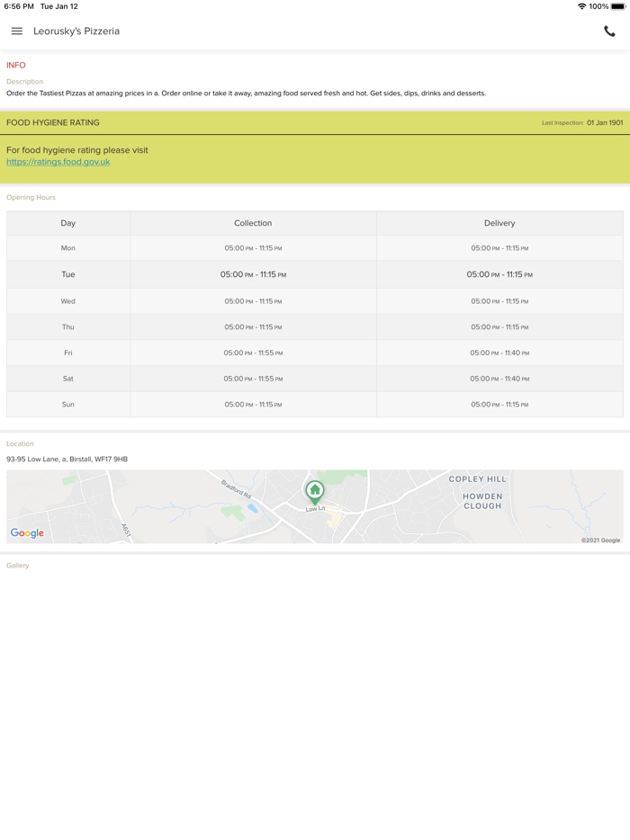Click the Opening Hours section label
The image size is (630, 840).
point(31,197)
